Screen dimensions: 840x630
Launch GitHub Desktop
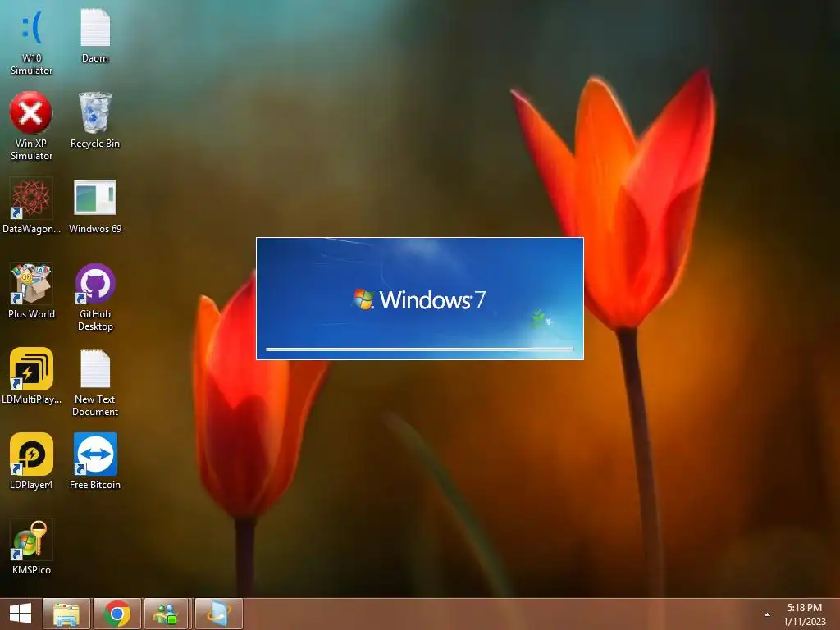(95, 297)
